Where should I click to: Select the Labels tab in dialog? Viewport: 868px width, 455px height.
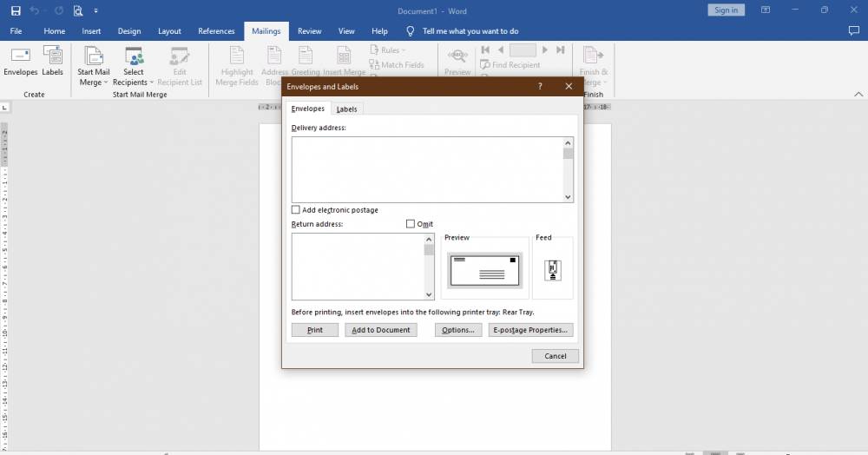346,109
